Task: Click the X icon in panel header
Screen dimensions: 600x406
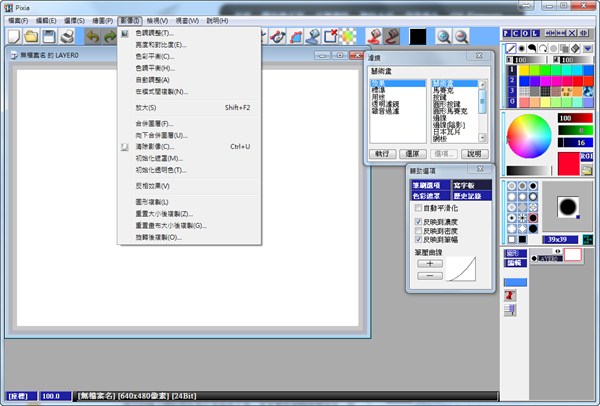Action: [x=572, y=33]
